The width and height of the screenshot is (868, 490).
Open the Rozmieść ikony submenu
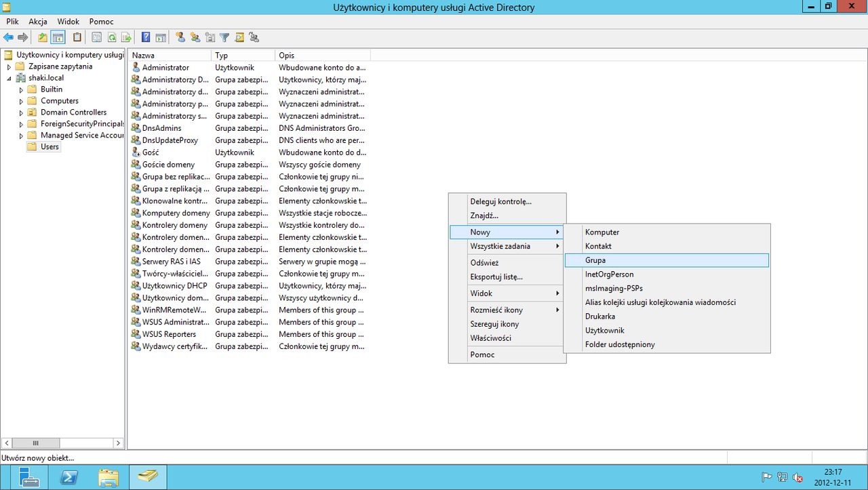[507, 310]
